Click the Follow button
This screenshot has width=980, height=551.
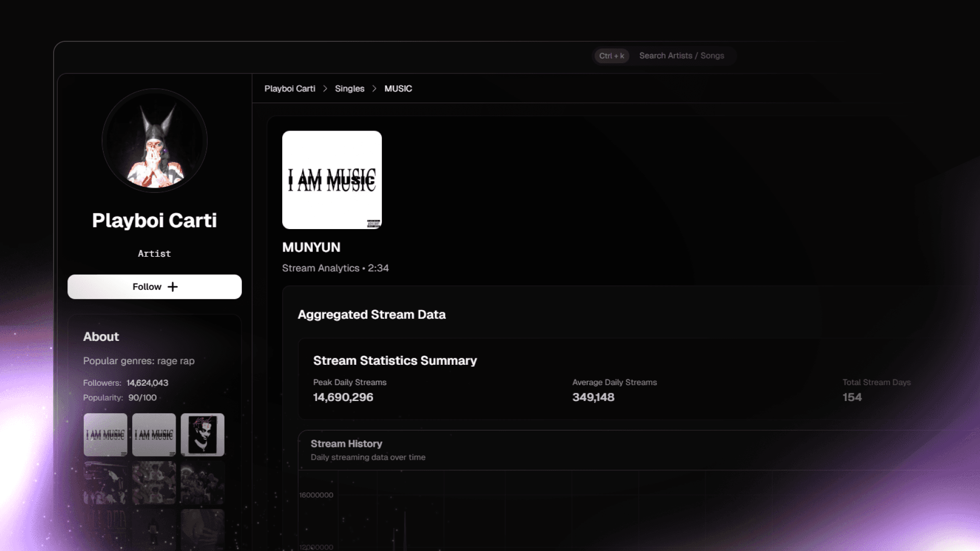pos(154,287)
